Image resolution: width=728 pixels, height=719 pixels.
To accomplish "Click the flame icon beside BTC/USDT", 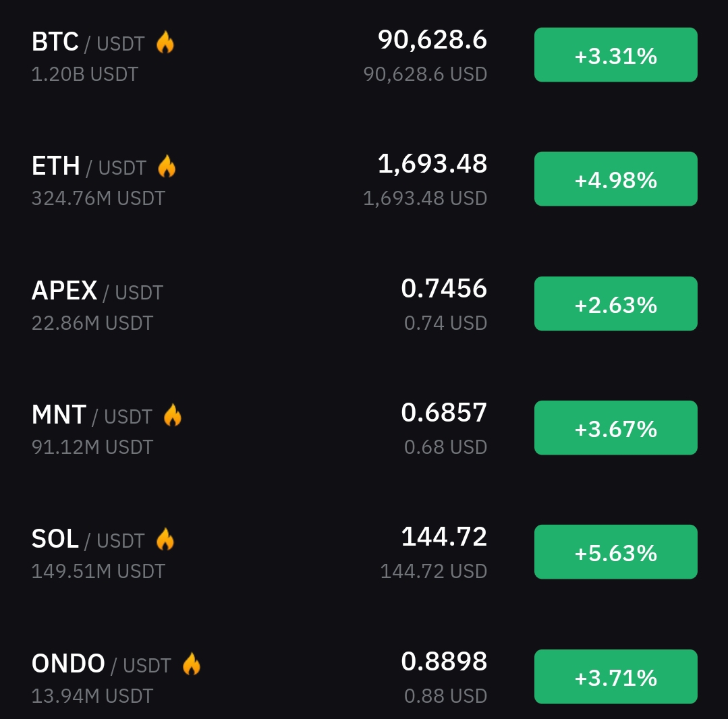I will (165, 42).
